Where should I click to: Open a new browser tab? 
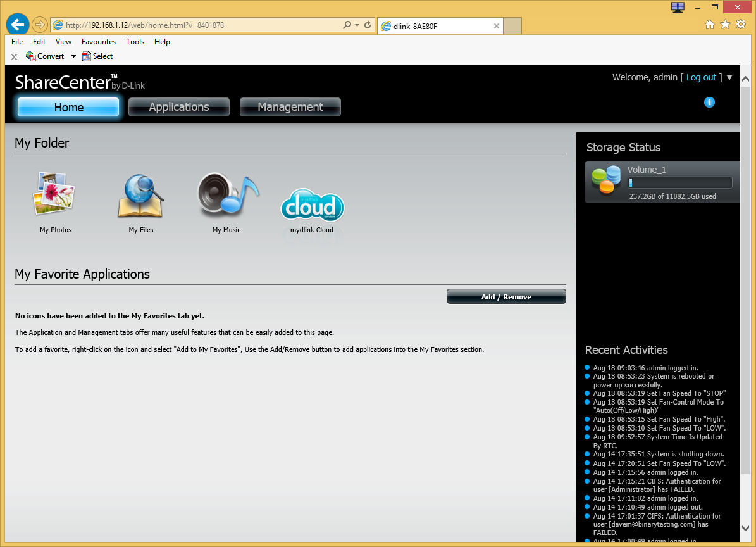pos(512,26)
